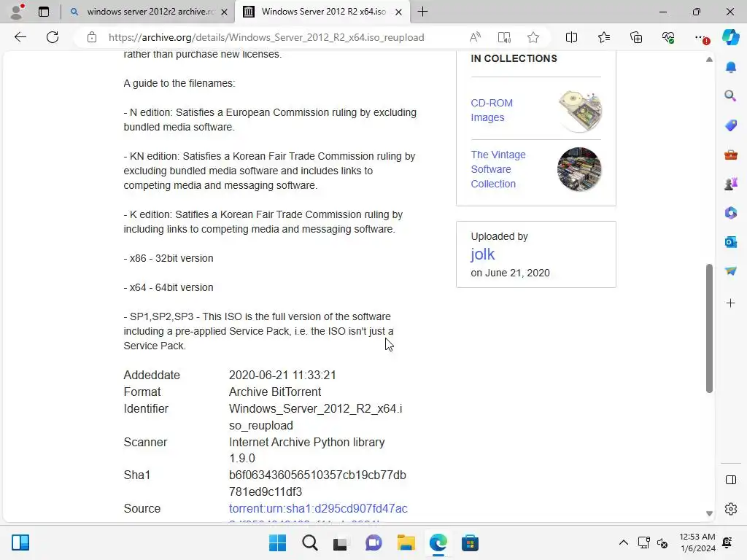
Task: Open sidebar Outlook icon
Action: (731, 242)
